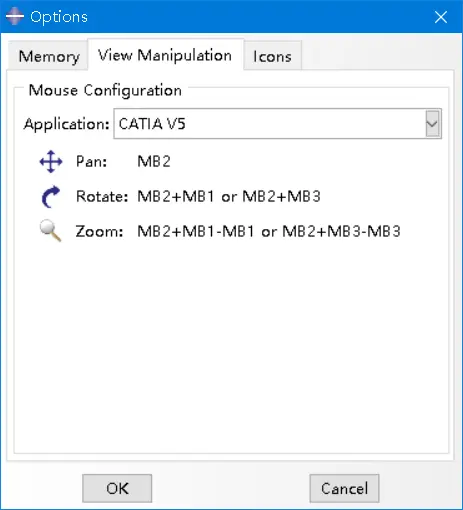The height and width of the screenshot is (510, 463).
Task: Click the Pan: label
Action: pyautogui.click(x=91, y=162)
